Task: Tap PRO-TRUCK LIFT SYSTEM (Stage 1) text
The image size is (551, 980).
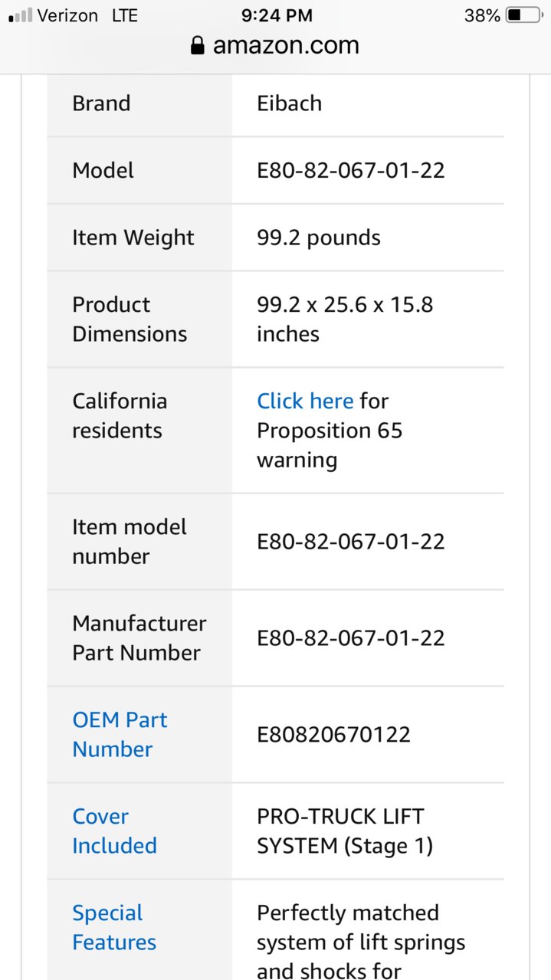Action: (345, 831)
